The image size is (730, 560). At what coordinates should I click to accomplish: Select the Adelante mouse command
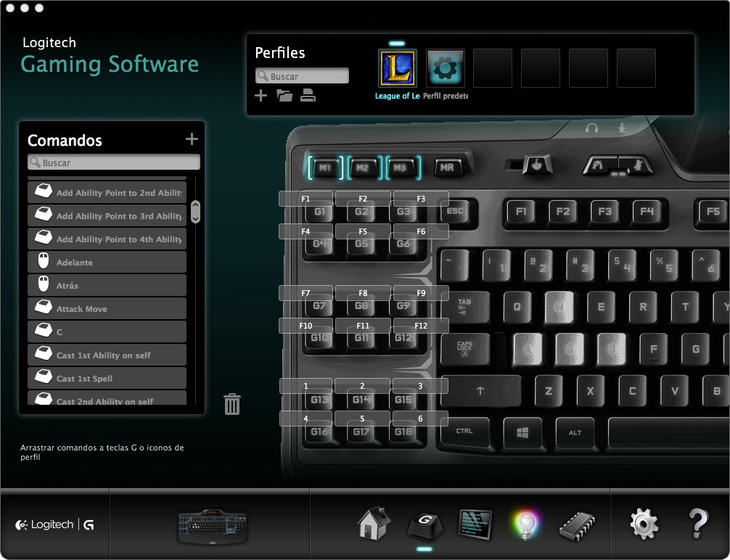pyautogui.click(x=107, y=262)
